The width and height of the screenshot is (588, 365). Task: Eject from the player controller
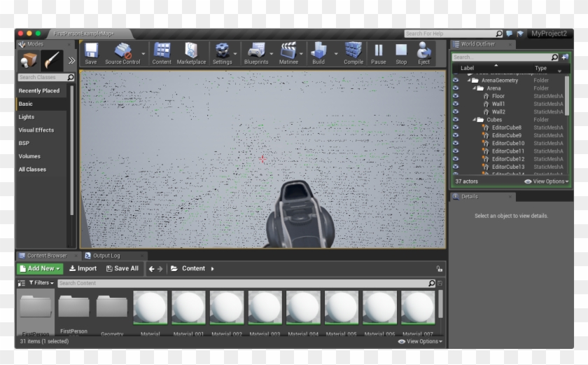click(423, 53)
